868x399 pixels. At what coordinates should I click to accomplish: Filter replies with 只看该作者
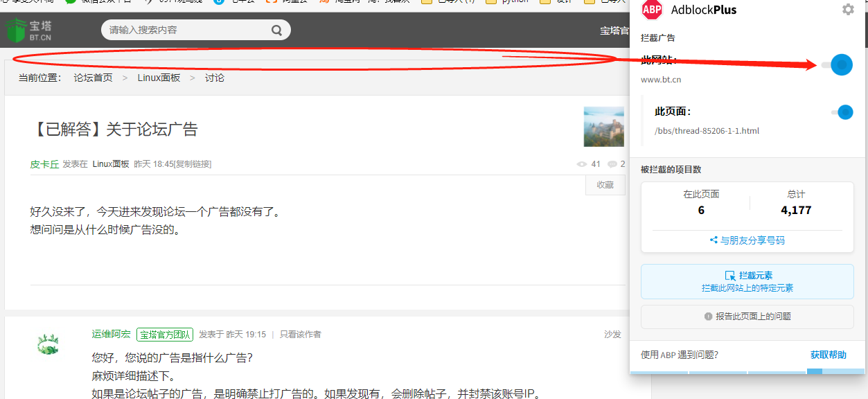point(300,335)
